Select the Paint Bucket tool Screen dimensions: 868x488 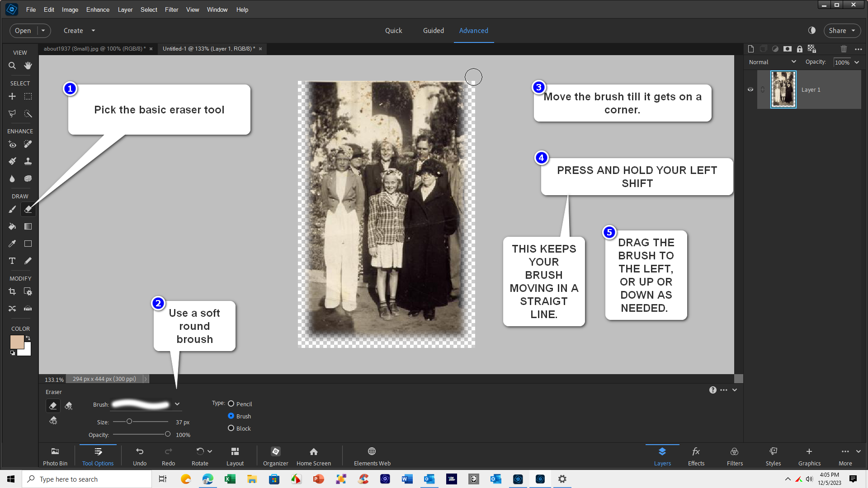[x=12, y=226]
